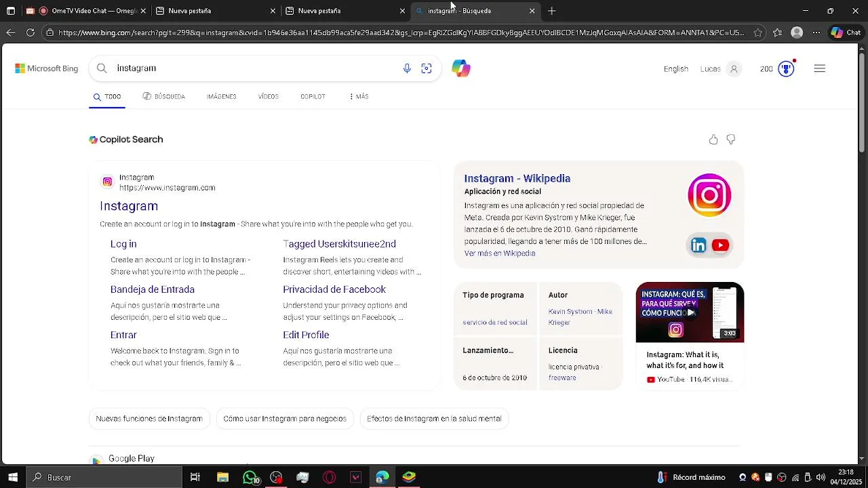
Task: Open the Entrar sublink
Action: tap(123, 335)
